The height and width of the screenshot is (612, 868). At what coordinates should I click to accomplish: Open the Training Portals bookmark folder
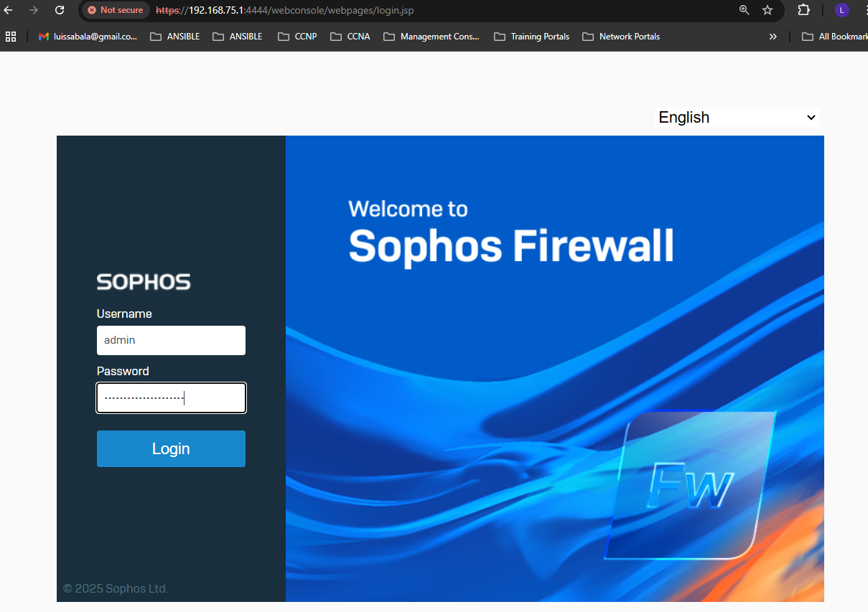(532, 37)
